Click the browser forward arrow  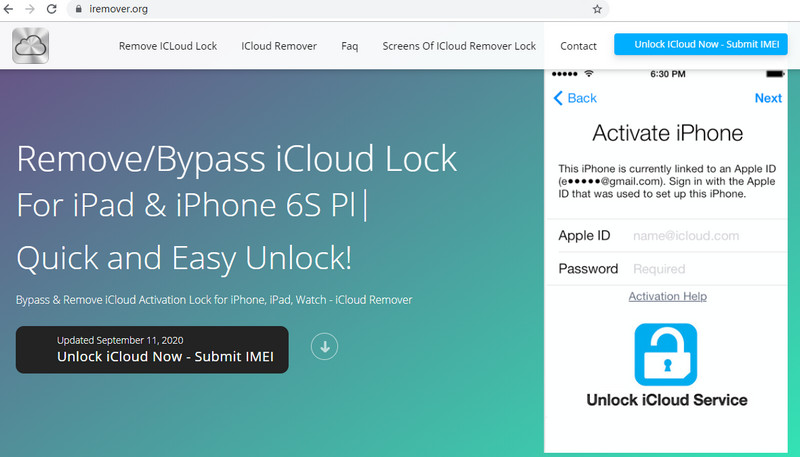point(29,8)
